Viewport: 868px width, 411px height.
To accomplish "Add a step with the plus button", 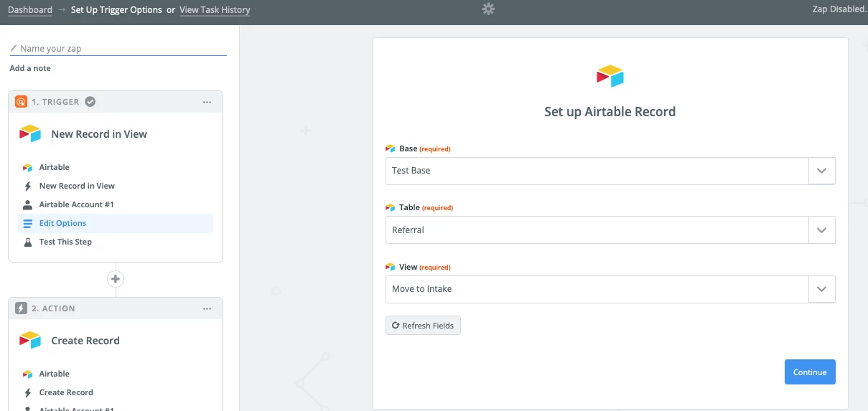I will (116, 279).
